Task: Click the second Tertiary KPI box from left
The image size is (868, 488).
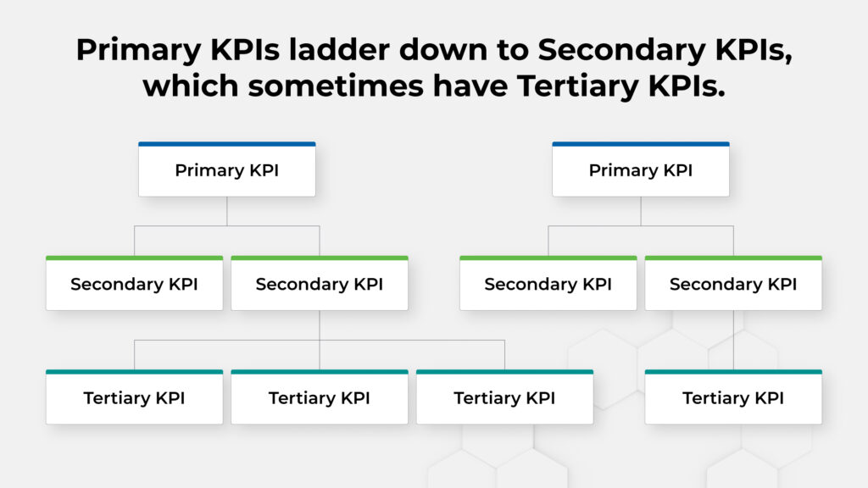Action: pos(320,397)
